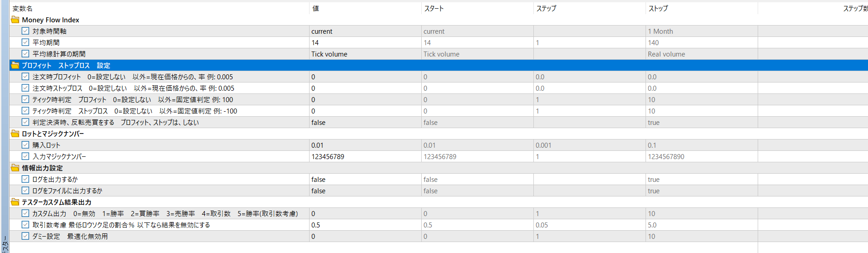Image resolution: width=868 pixels, height=253 pixels.
Task: Click the 購入ロット stop value 0.1
Action: 702,145
